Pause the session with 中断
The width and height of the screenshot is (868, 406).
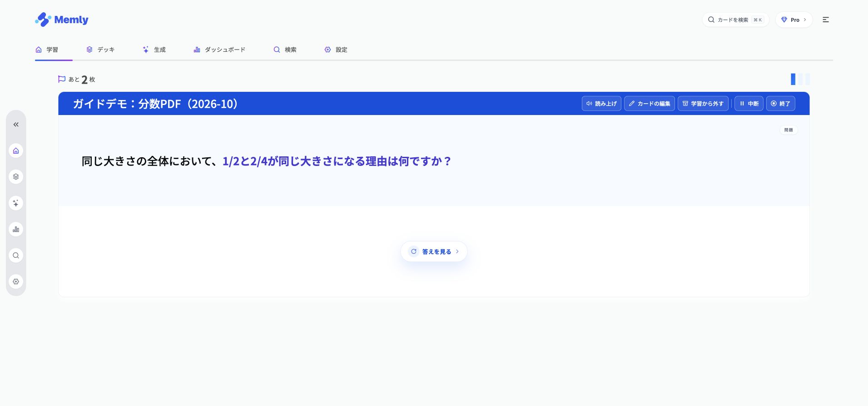(749, 104)
